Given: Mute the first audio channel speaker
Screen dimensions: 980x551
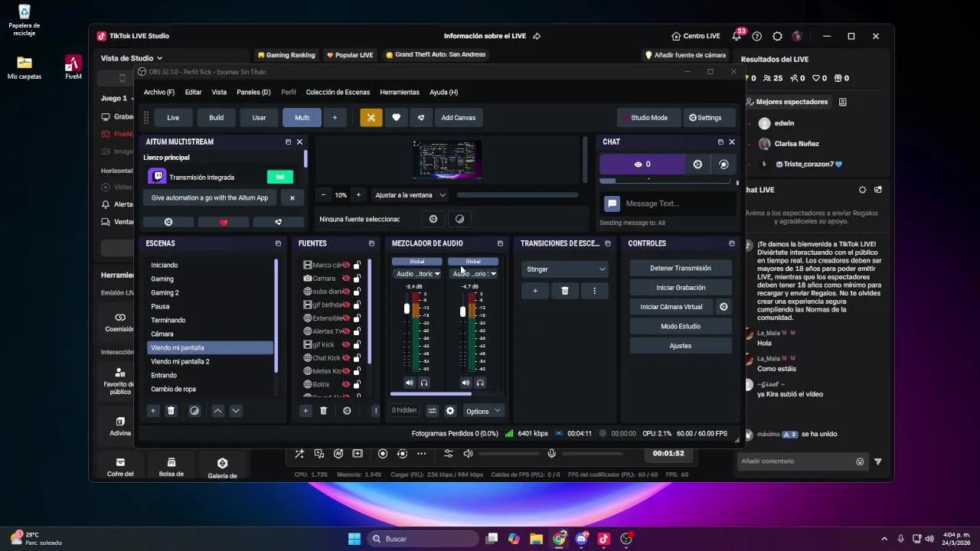Looking at the screenshot, I should [x=409, y=383].
